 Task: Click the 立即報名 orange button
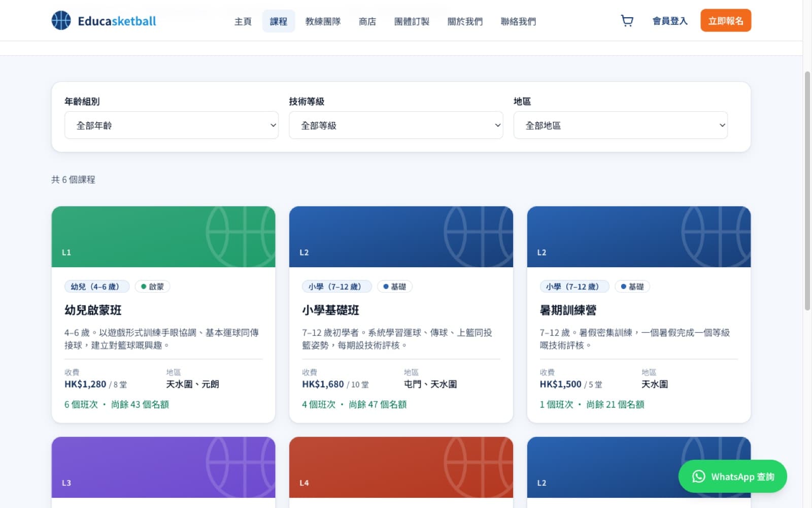pos(726,21)
